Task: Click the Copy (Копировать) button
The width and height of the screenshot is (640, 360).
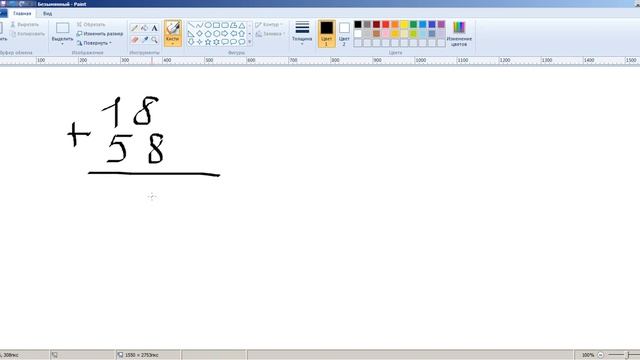Action: pos(27,34)
